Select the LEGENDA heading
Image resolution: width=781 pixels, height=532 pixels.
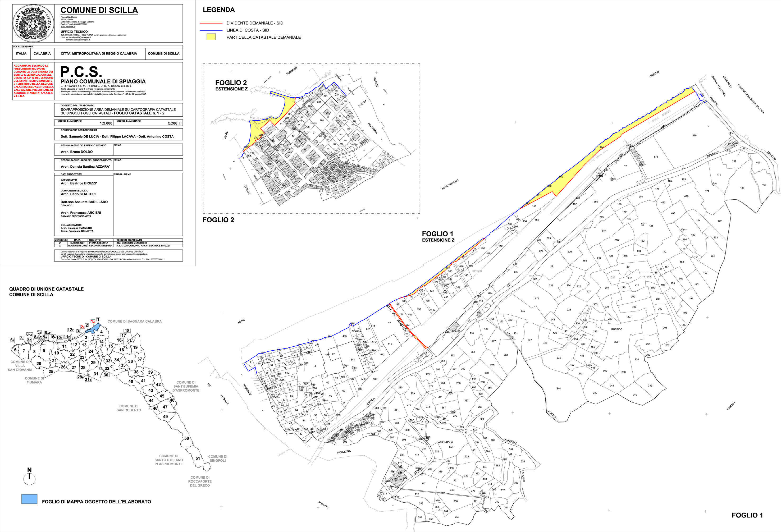pyautogui.click(x=219, y=10)
